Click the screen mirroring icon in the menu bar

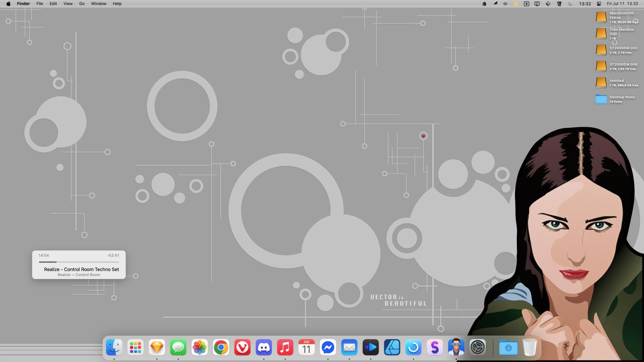[x=537, y=4]
